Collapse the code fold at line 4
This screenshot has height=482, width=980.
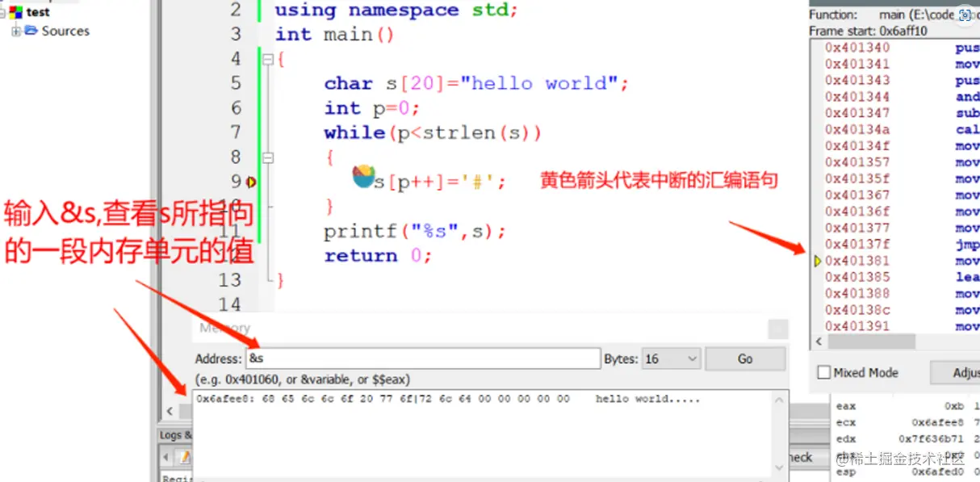click(x=269, y=59)
